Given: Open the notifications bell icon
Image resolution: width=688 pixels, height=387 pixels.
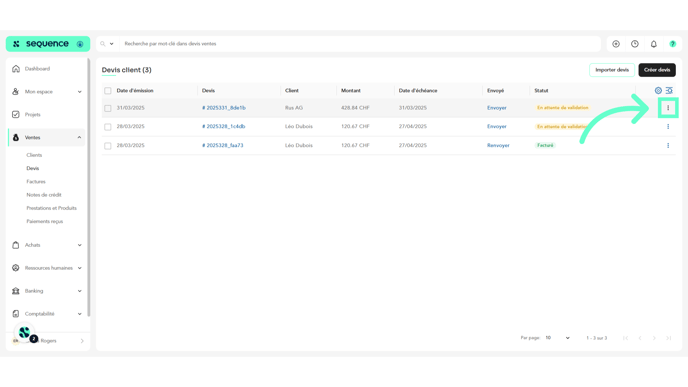Looking at the screenshot, I should click(654, 44).
